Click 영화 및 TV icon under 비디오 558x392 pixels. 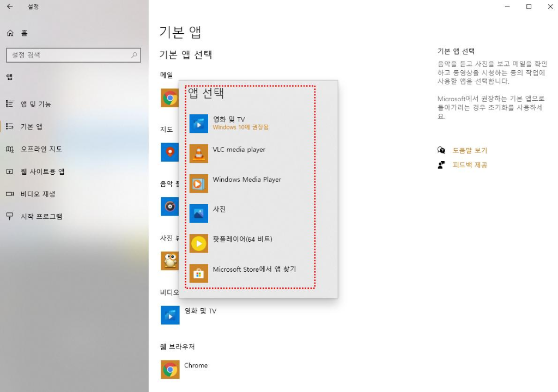[170, 315]
